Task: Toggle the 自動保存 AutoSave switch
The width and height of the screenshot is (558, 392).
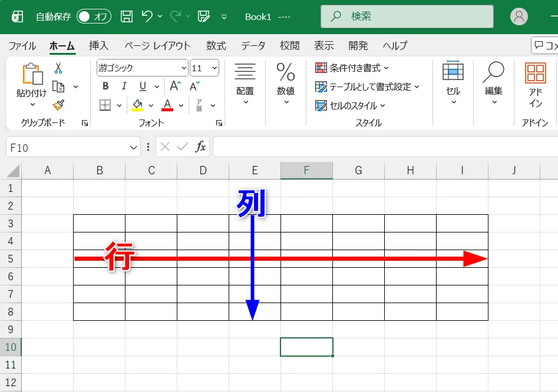Action: click(x=94, y=16)
